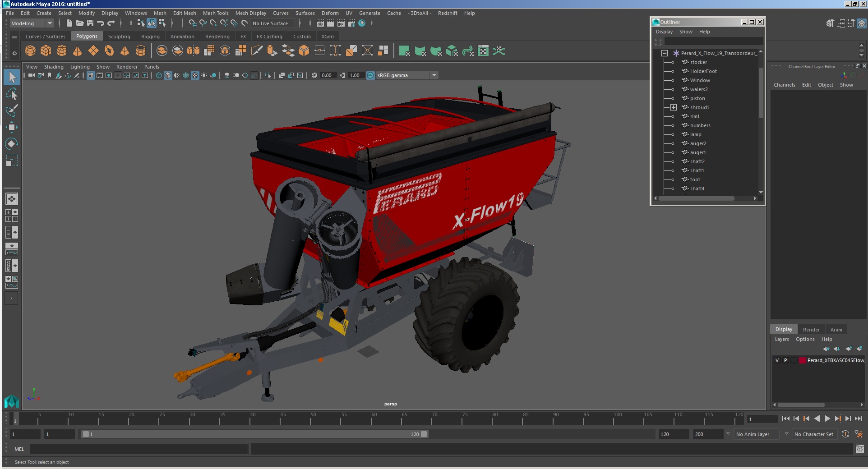Activate the Rotate tool in toolbox

coord(12,144)
